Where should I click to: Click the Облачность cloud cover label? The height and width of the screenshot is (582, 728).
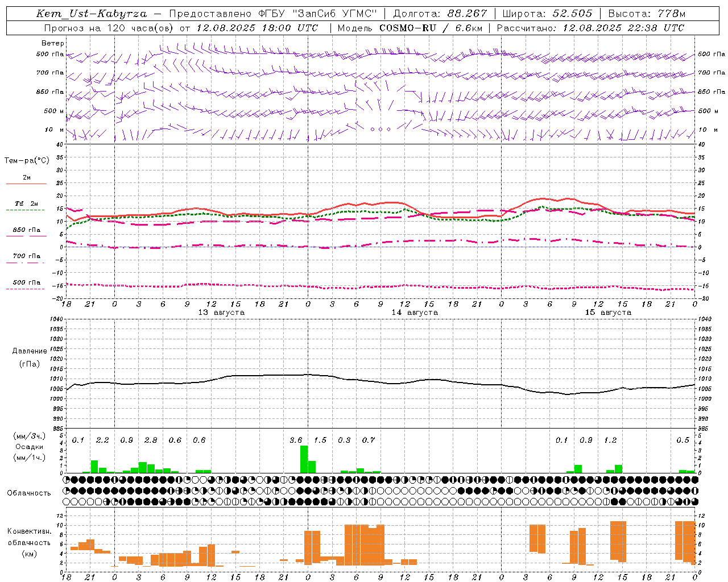(x=29, y=493)
